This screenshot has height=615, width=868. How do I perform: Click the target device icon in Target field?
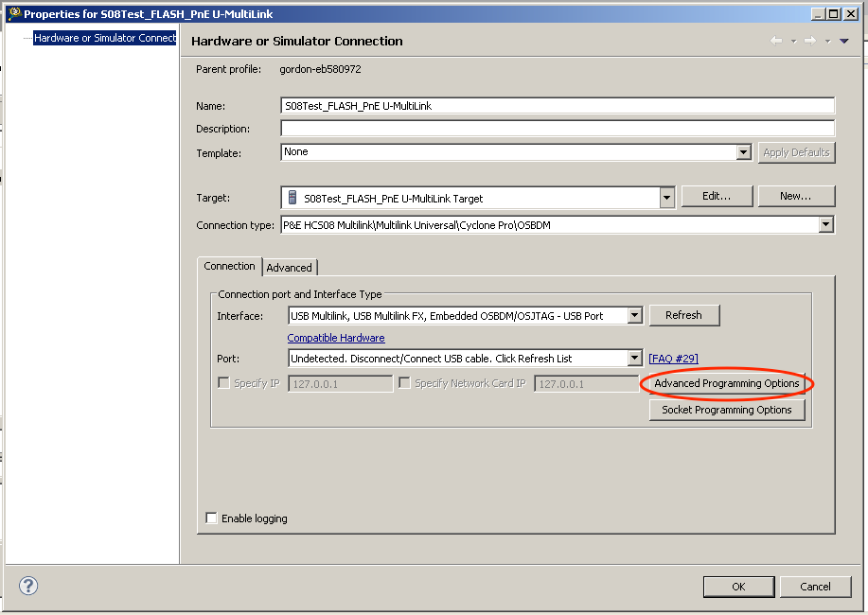click(x=292, y=197)
